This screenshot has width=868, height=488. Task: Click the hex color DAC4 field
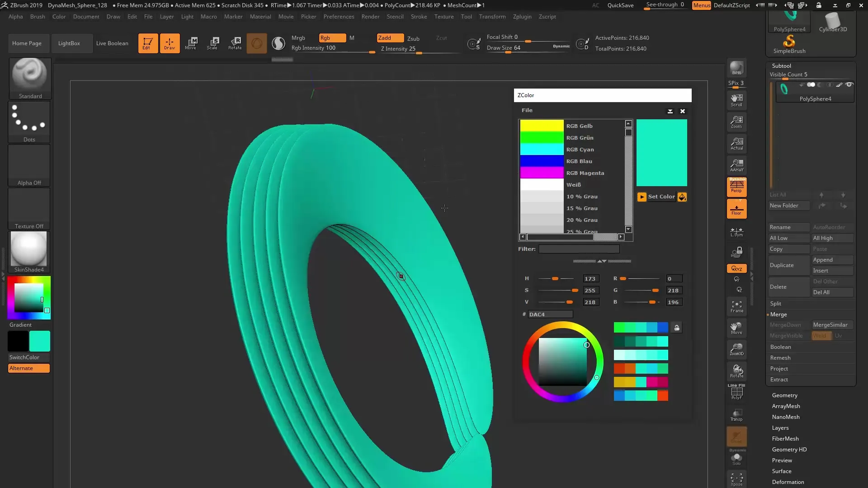pyautogui.click(x=550, y=314)
